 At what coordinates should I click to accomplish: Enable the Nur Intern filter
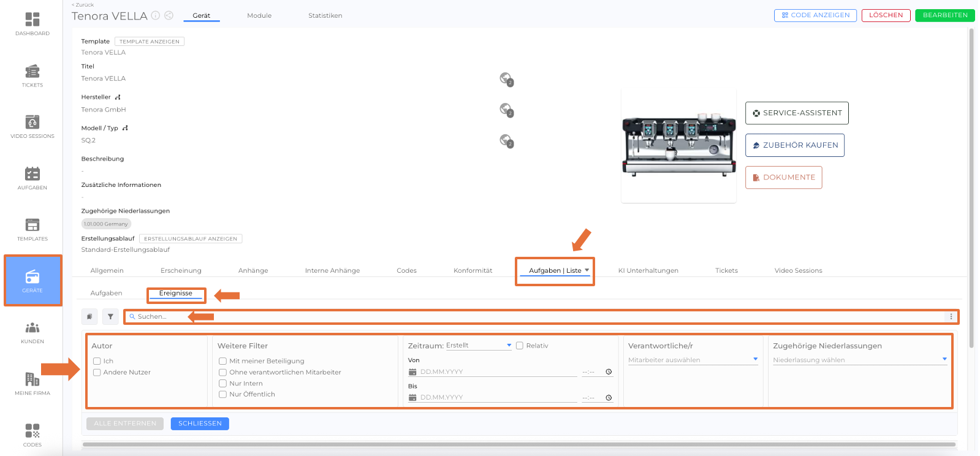pyautogui.click(x=223, y=384)
